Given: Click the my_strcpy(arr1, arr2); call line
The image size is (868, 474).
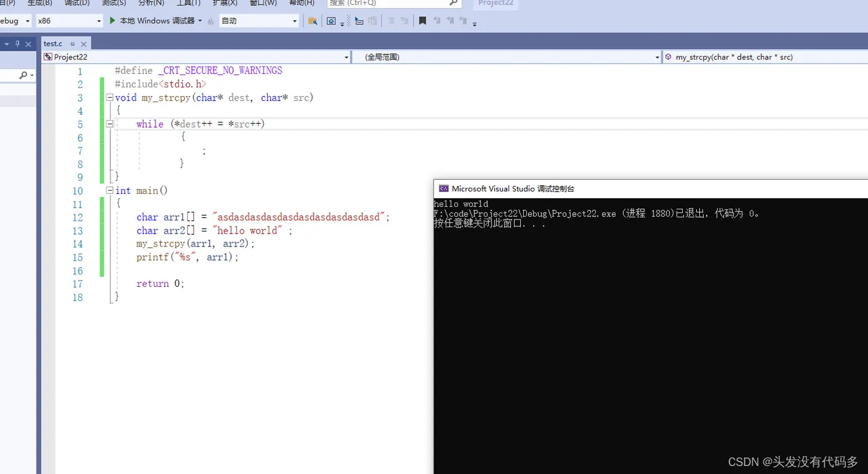Looking at the screenshot, I should click(x=196, y=244).
